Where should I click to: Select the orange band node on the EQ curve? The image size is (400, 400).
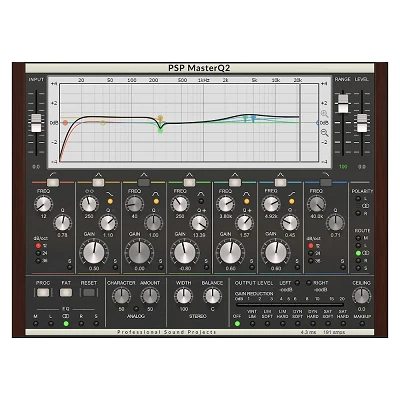click(160, 118)
